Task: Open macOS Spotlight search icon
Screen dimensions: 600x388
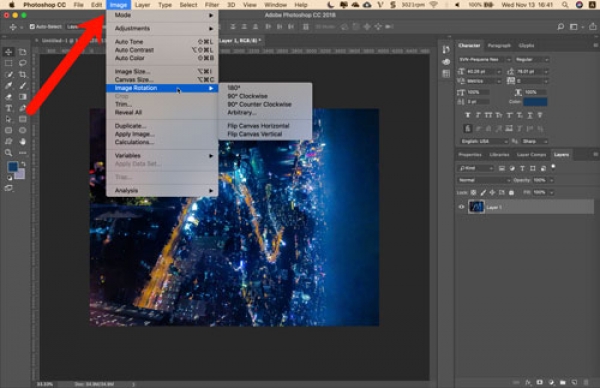Action: pyautogui.click(x=565, y=5)
